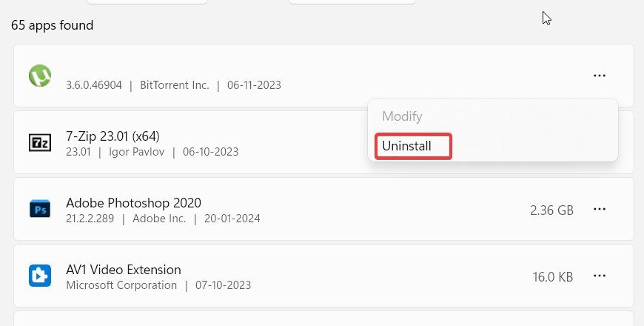Click the 2.36 GB size value
This screenshot has height=326, width=644.
[x=551, y=210]
